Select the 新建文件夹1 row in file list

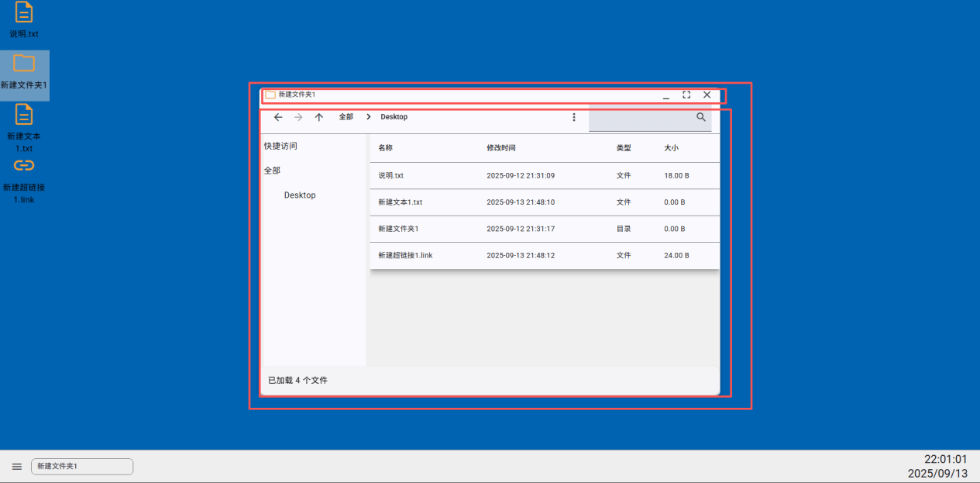[x=465, y=229]
